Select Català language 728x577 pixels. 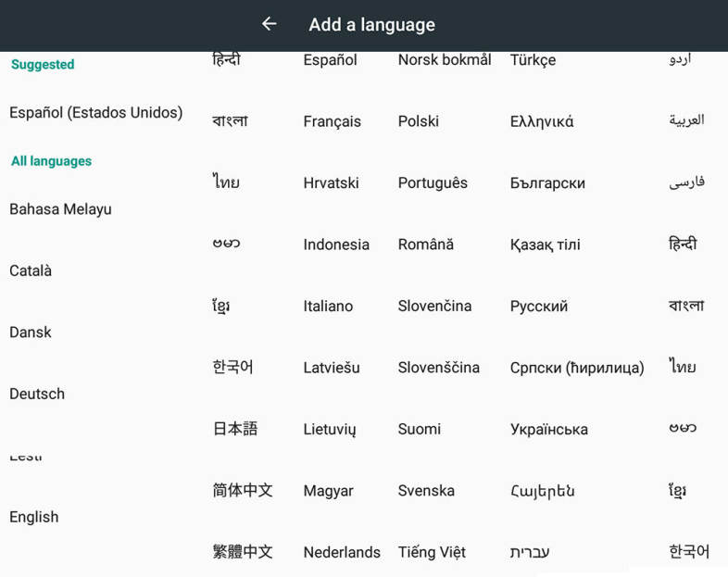31,271
